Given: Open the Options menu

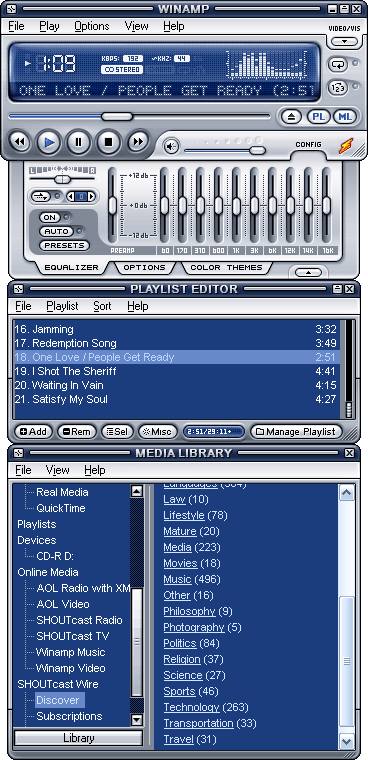Looking at the screenshot, I should click(x=92, y=26).
